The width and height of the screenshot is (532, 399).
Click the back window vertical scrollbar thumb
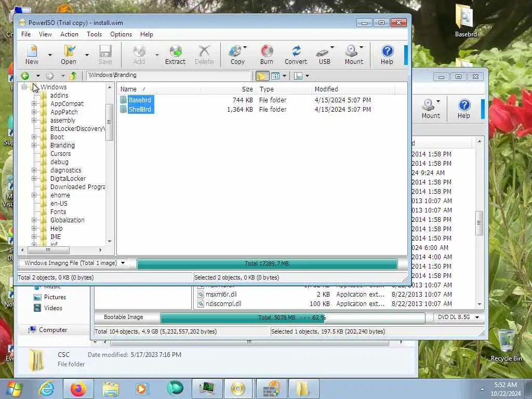tap(479, 223)
